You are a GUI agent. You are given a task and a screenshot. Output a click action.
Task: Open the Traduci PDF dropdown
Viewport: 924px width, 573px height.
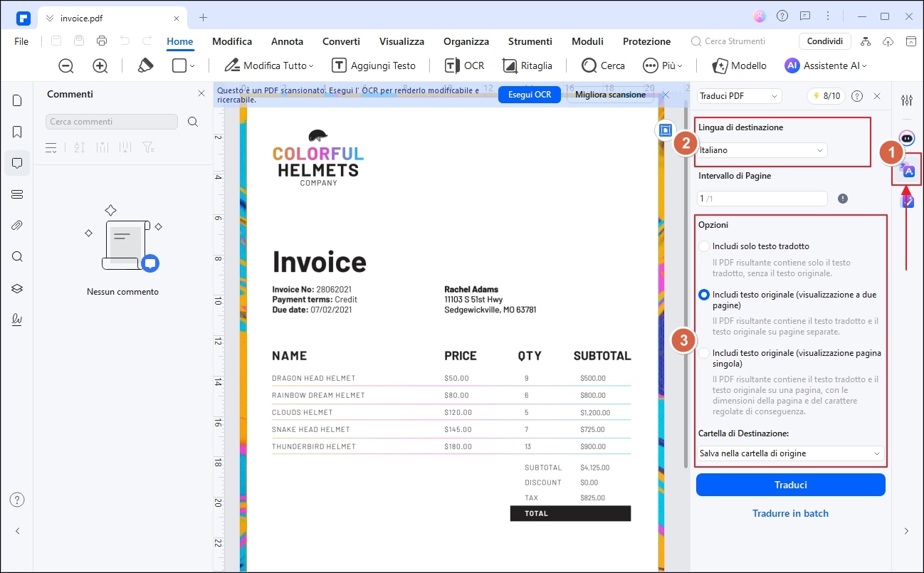point(739,96)
